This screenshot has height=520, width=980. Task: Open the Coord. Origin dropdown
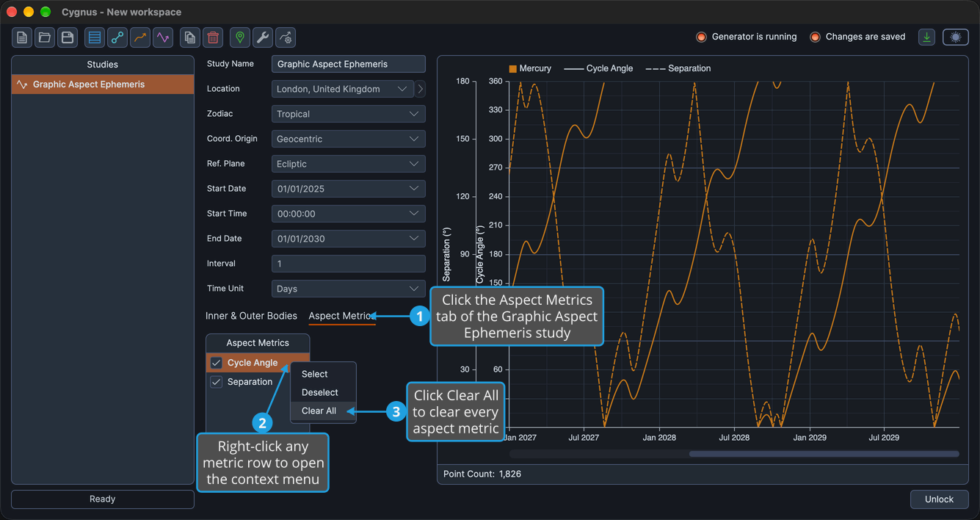coord(349,139)
